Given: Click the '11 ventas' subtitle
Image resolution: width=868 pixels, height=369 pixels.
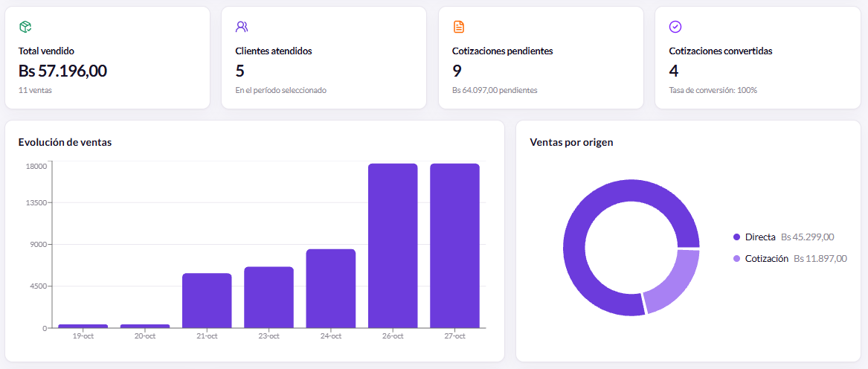Looking at the screenshot, I should tap(35, 90).
